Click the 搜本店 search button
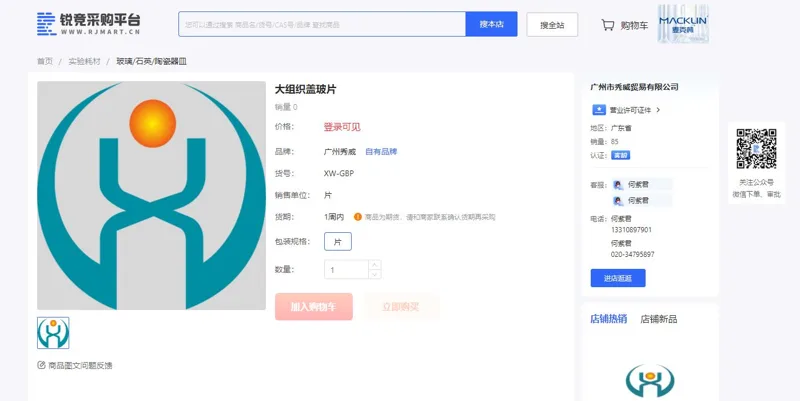The image size is (800, 401). [491, 24]
